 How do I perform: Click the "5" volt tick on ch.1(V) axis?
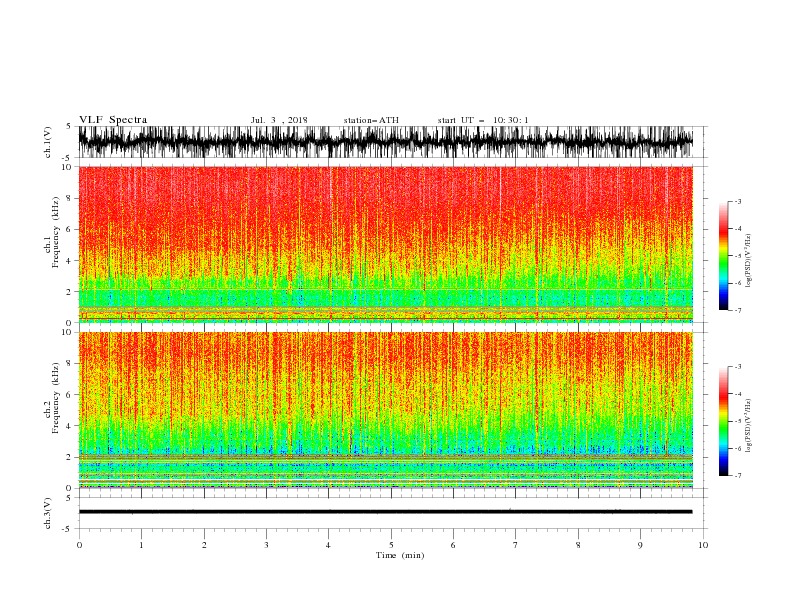coord(69,126)
